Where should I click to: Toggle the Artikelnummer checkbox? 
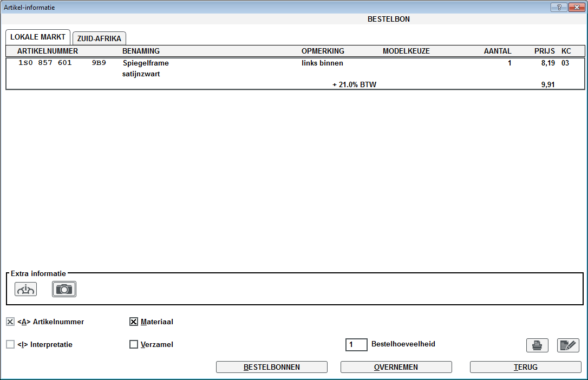pyautogui.click(x=10, y=322)
